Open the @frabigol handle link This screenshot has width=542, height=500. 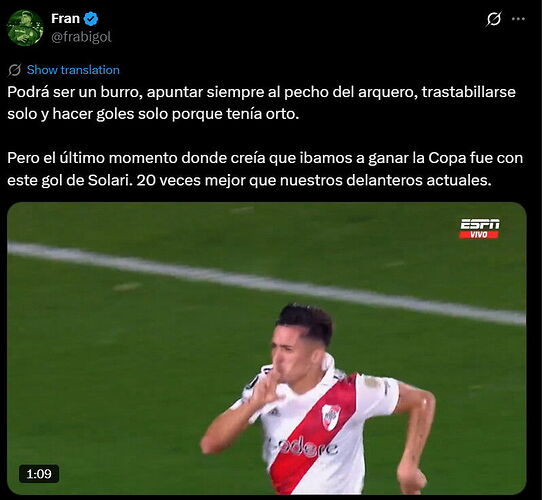(81, 37)
